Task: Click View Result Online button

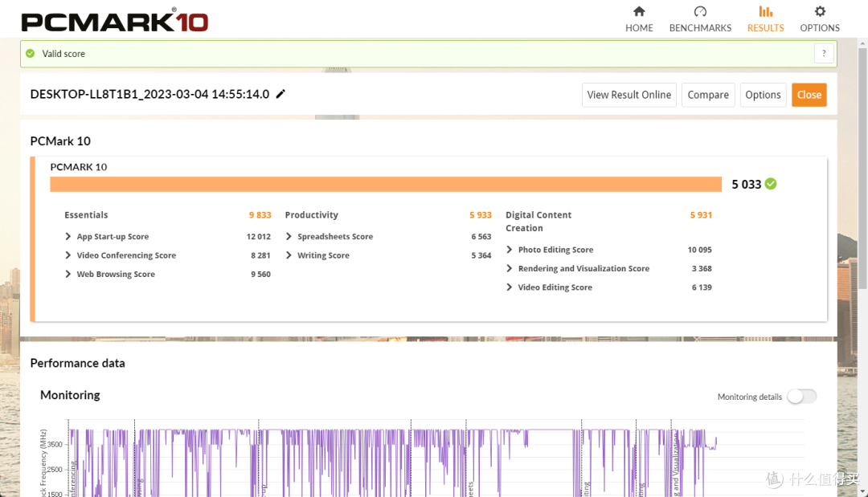Action: [x=628, y=95]
